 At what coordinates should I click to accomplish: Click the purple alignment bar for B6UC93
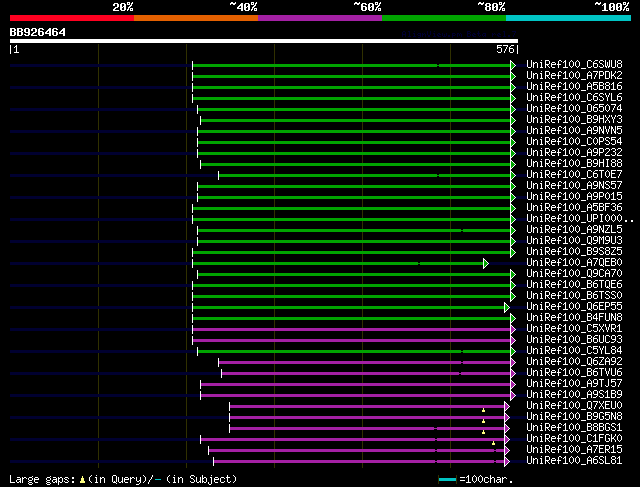(351, 340)
